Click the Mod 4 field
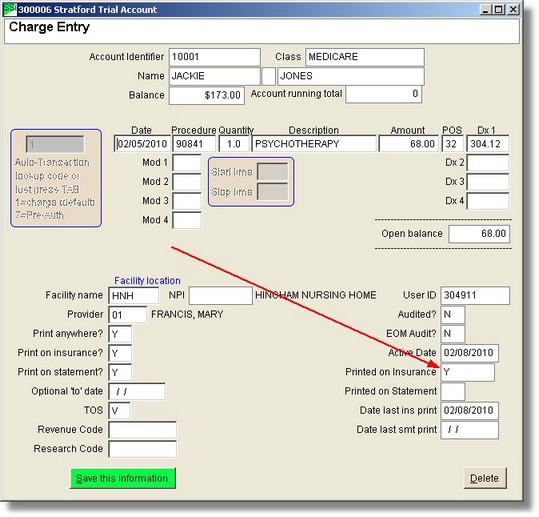This screenshot has height=517, width=539. click(187, 221)
